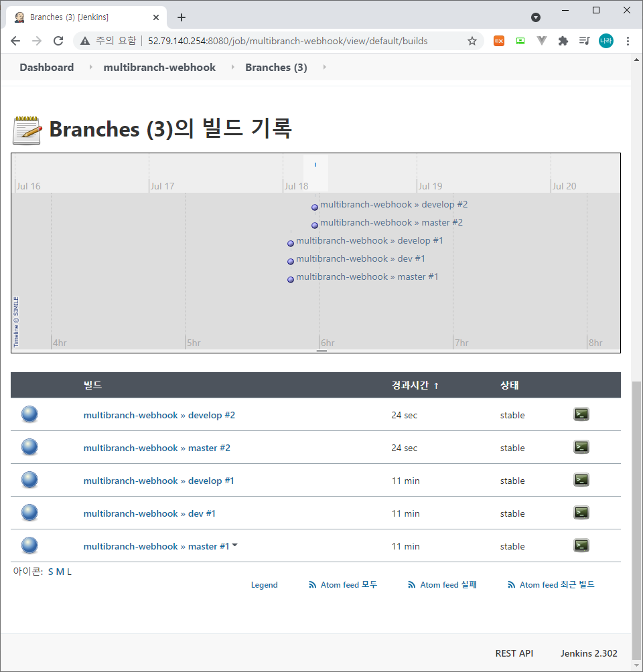This screenshot has width=643, height=672.
Task: Click the dev #1 timeline event marker
Action: tap(291, 261)
